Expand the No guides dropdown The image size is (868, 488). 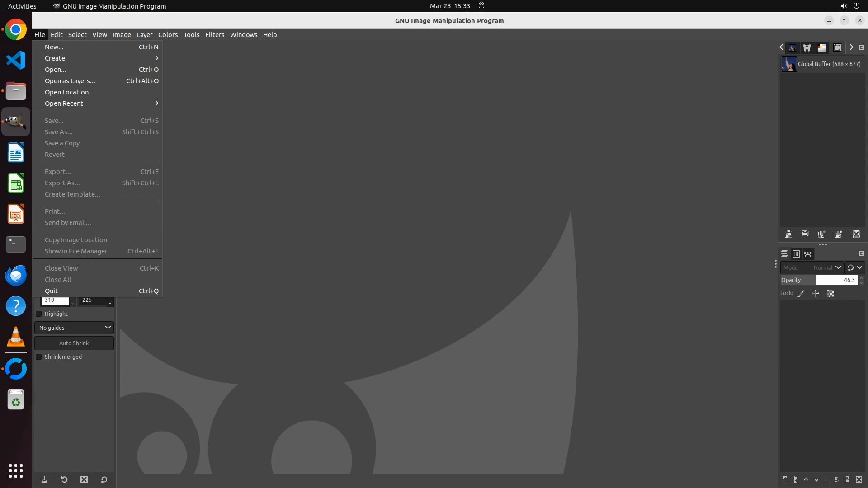pyautogui.click(x=74, y=328)
